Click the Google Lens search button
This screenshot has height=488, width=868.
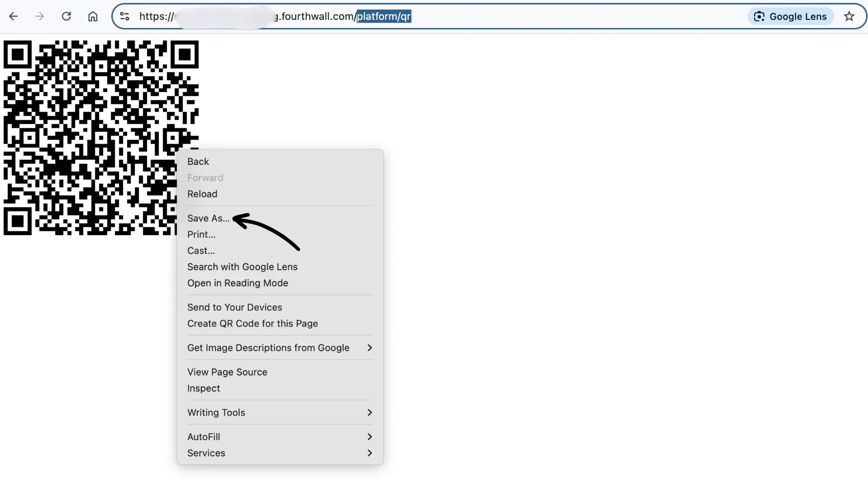791,16
